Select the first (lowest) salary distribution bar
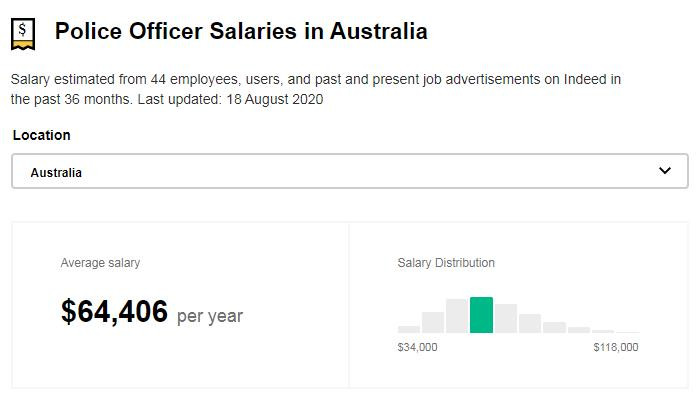 [409, 328]
